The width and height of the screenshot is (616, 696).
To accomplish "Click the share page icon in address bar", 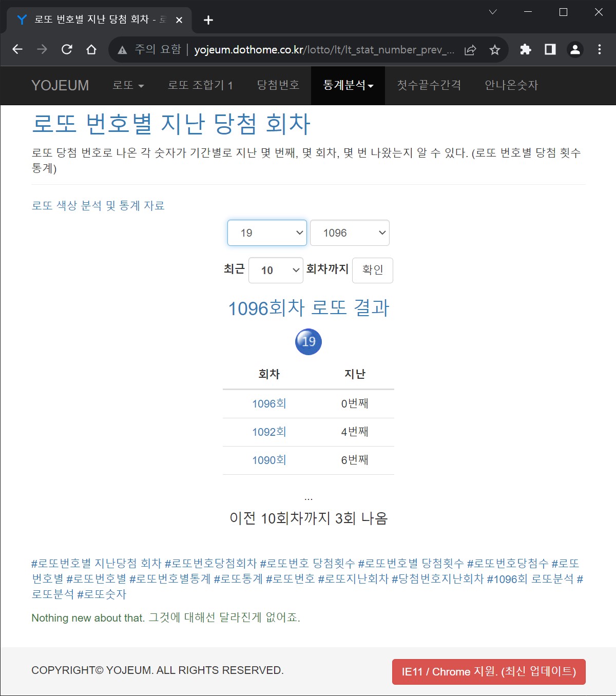I will pos(470,50).
